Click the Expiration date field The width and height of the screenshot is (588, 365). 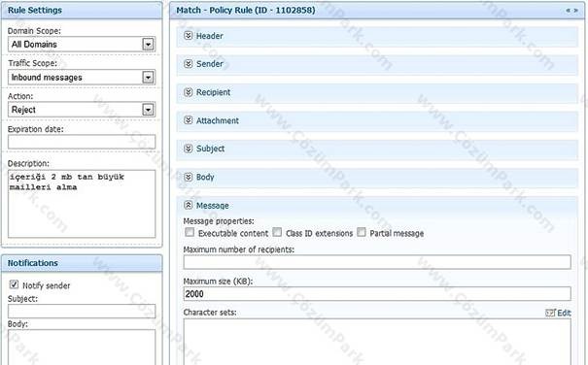(x=82, y=142)
